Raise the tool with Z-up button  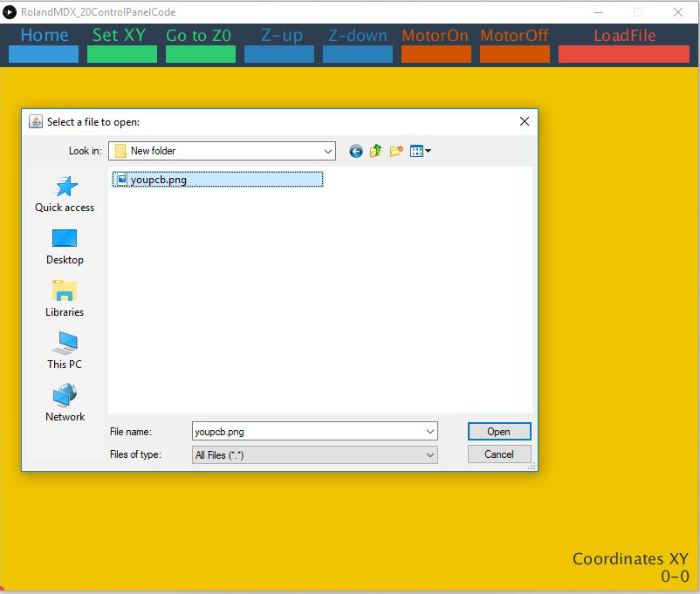pos(279,53)
